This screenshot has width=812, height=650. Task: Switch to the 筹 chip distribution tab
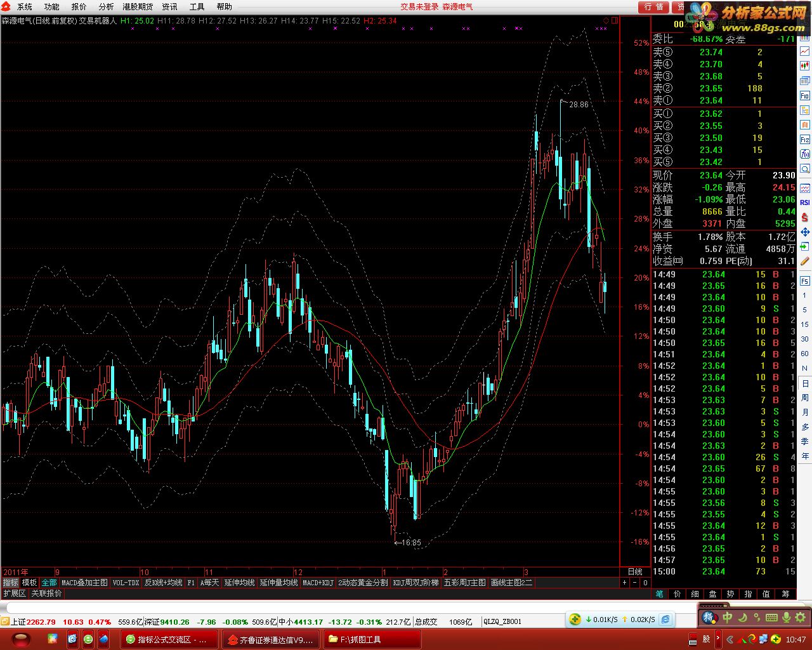click(x=786, y=594)
